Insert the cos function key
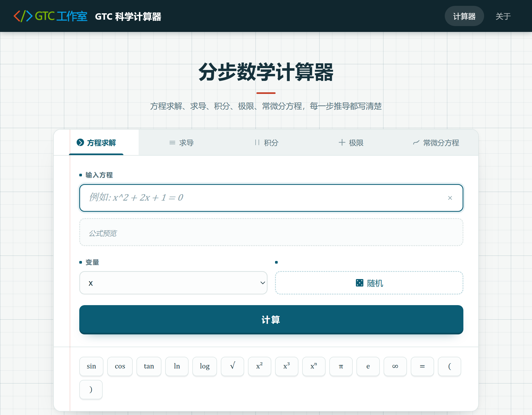Screen dimensions: 532x415 coord(120,366)
